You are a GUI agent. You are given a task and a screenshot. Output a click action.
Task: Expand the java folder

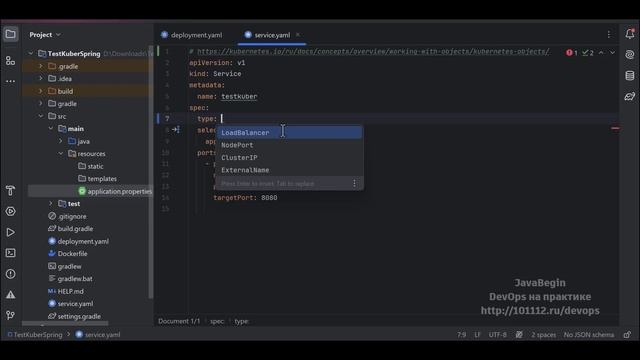coord(60,141)
